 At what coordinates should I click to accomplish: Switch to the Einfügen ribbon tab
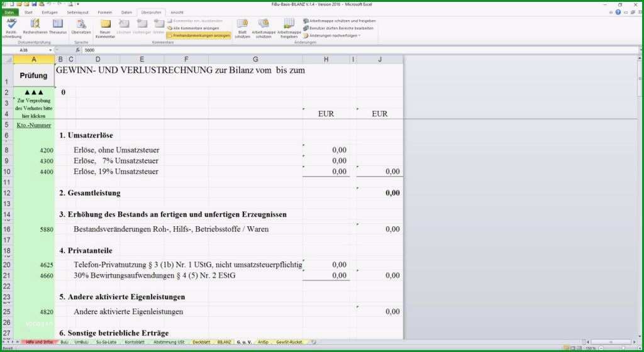click(50, 13)
